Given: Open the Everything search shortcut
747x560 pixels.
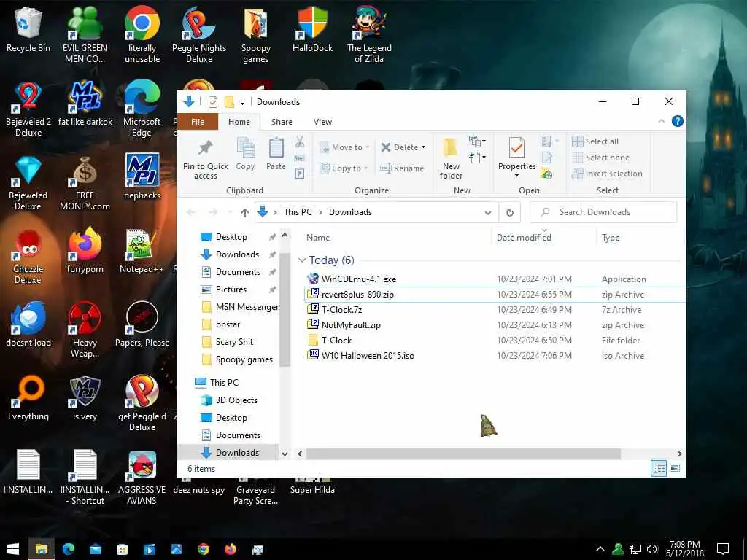Looking at the screenshot, I should 28,398.
